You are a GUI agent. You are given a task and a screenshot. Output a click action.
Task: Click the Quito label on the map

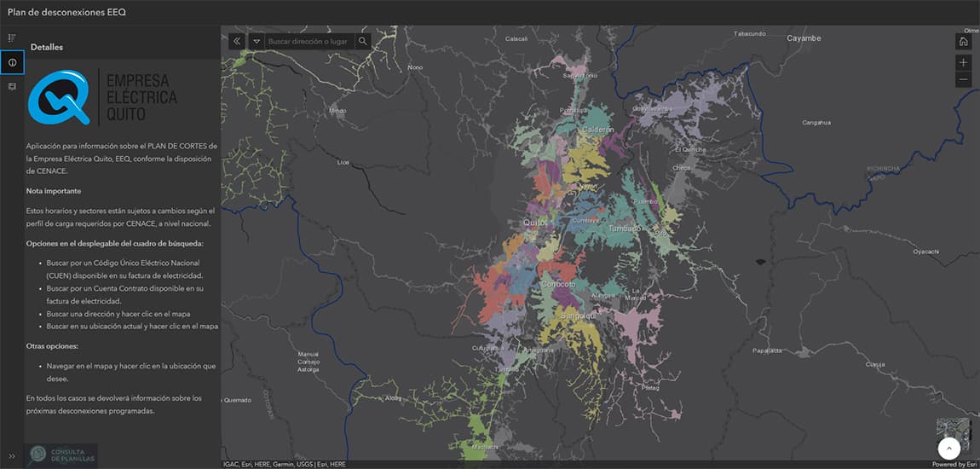(x=534, y=223)
